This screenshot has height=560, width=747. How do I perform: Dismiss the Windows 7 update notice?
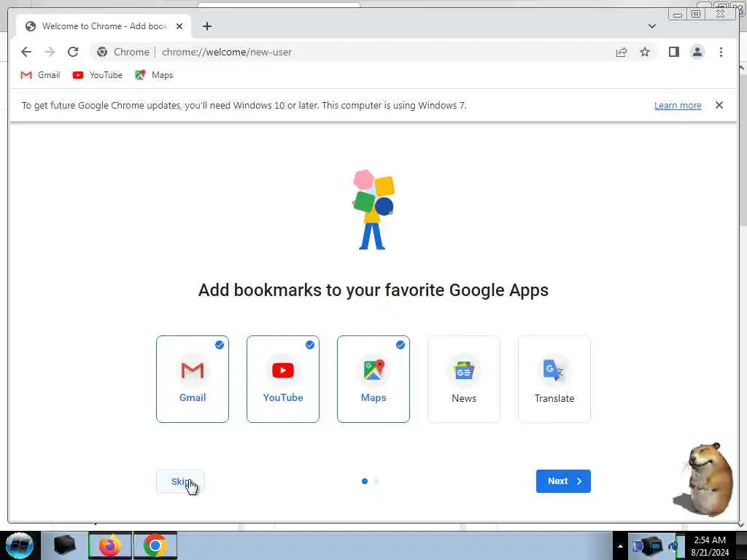(719, 105)
